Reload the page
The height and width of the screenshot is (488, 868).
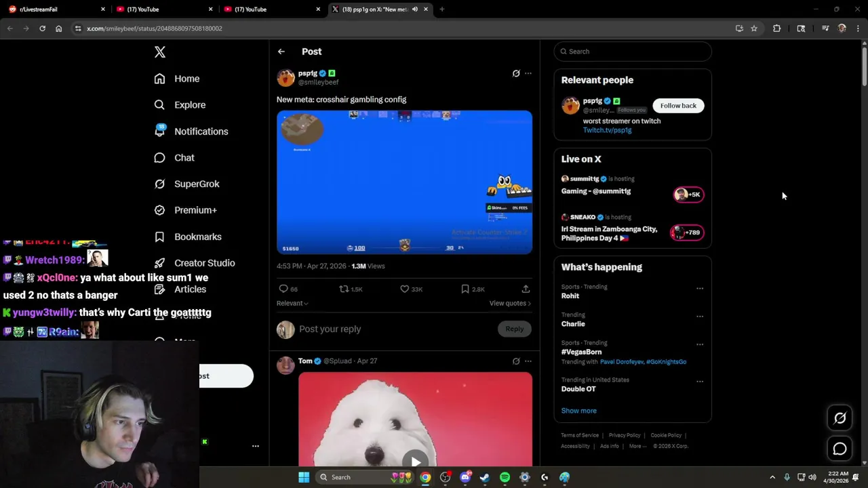[x=42, y=28]
